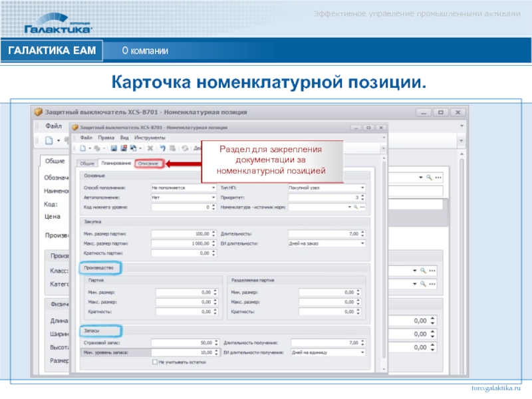The height and width of the screenshot is (399, 532).
Task: Adjust the Страховой запас stepper
Action: [216, 342]
